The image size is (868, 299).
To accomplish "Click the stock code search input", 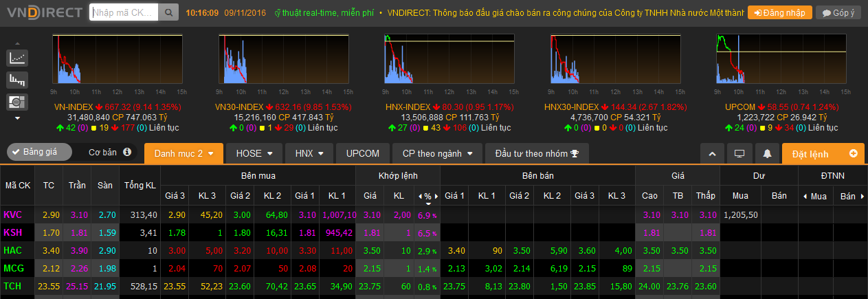I will point(124,12).
